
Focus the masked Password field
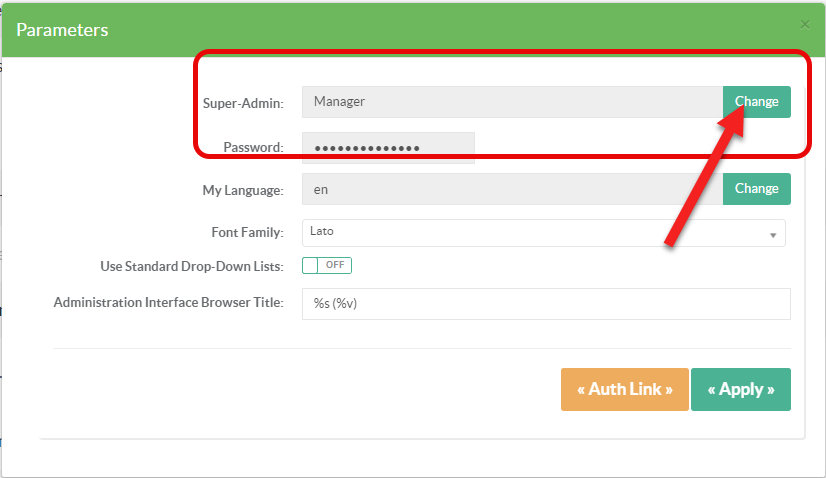tap(388, 148)
